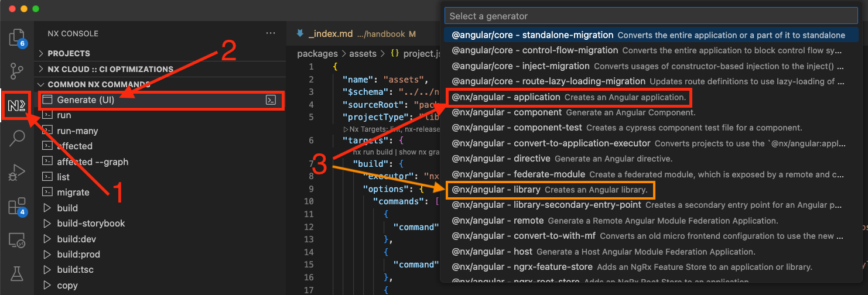The height and width of the screenshot is (295, 868).
Task: Click packages in the breadcrumb path
Action: (x=317, y=54)
